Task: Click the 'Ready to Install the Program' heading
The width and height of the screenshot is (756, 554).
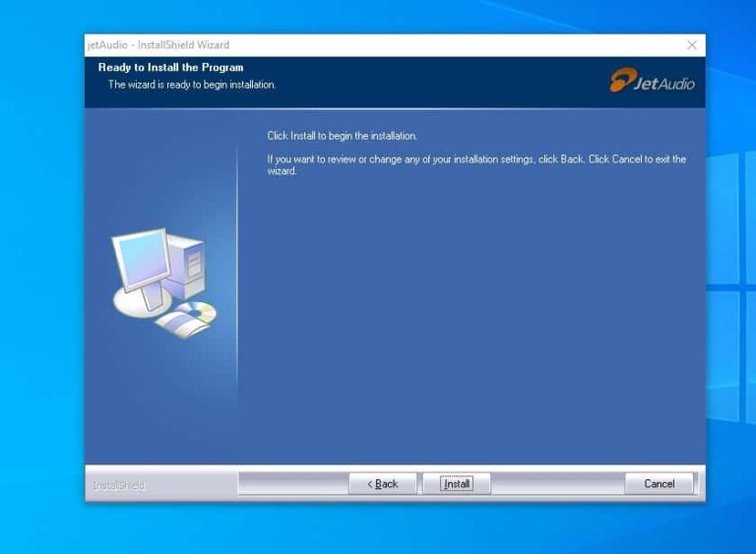Action: coord(170,68)
